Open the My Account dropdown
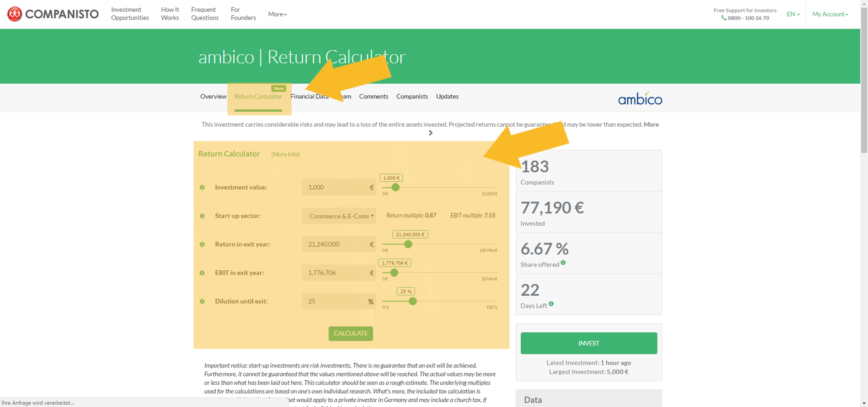The height and width of the screenshot is (407, 868). (830, 14)
